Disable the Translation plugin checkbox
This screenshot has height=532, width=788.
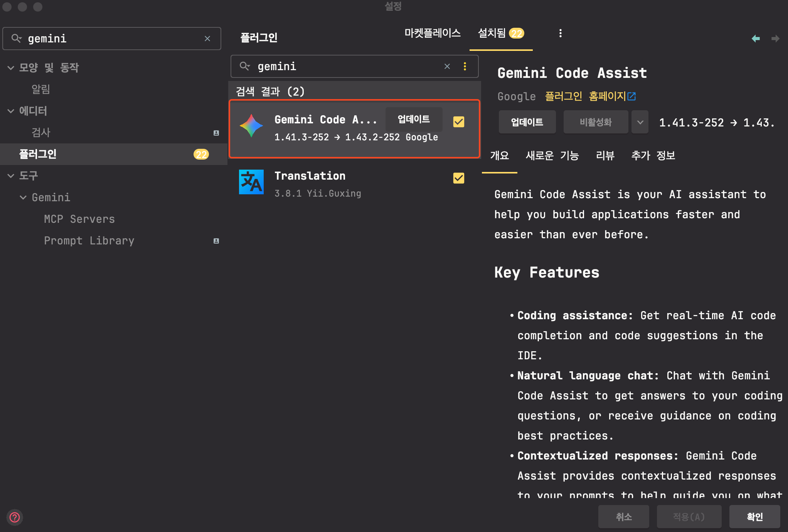(x=458, y=178)
